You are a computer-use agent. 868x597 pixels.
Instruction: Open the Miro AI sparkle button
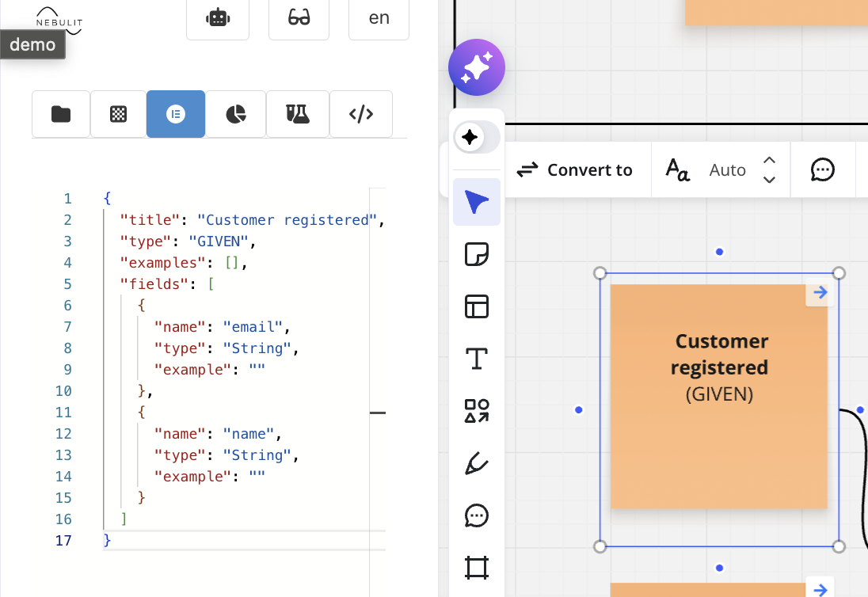click(477, 67)
